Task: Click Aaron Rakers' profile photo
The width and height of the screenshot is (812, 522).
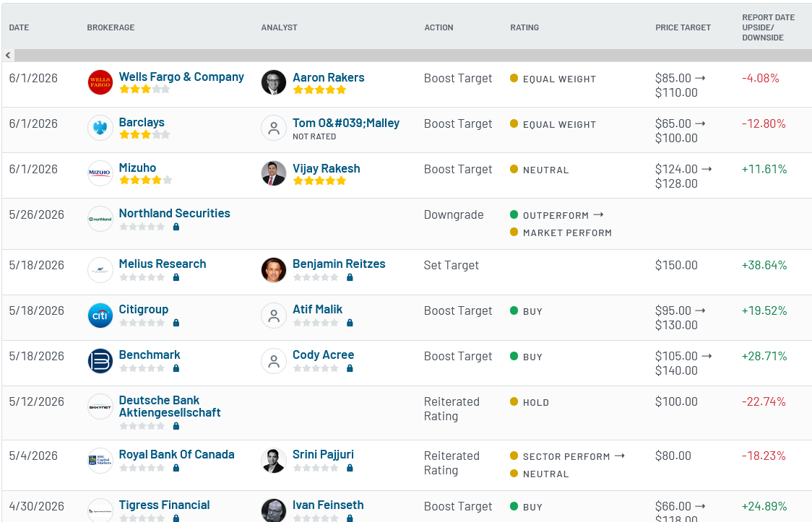Action: pos(273,82)
